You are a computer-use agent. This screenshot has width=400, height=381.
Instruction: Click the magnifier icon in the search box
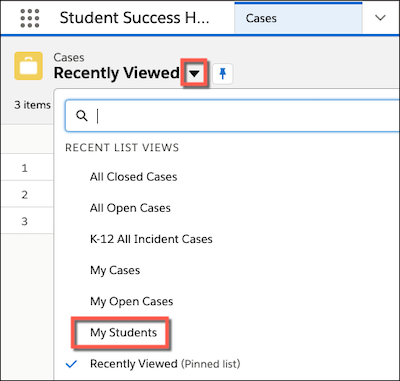coord(82,116)
